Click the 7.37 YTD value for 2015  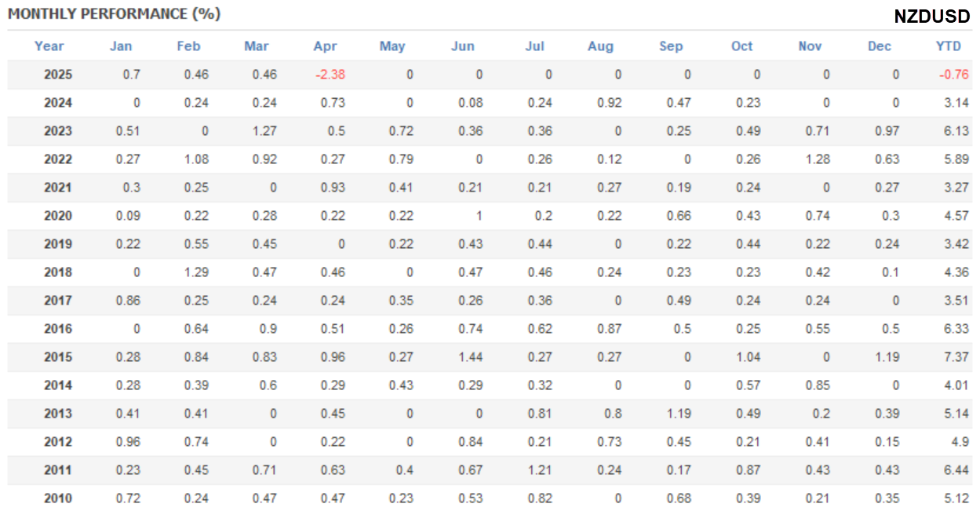coord(956,357)
